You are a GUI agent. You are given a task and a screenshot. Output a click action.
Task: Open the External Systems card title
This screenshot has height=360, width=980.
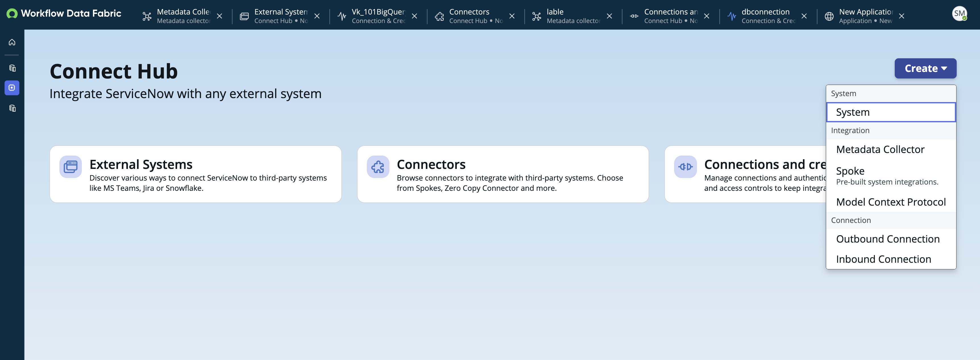tap(141, 164)
